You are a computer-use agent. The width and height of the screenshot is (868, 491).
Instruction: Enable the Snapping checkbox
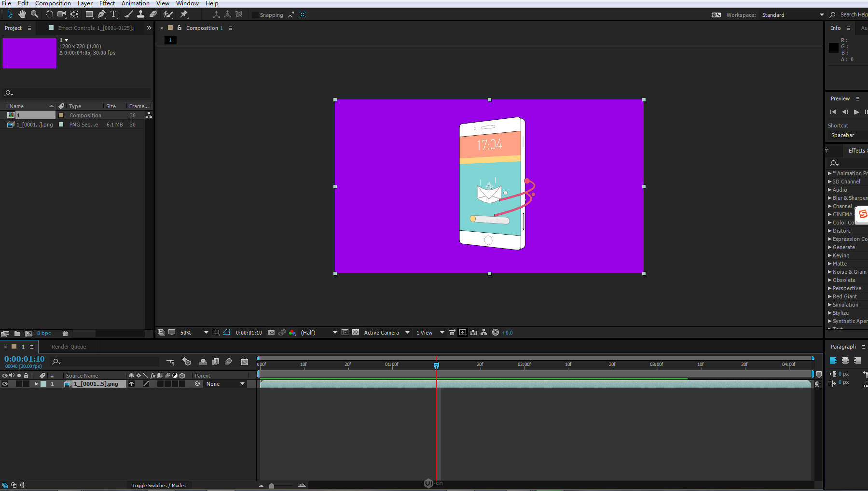coord(255,15)
